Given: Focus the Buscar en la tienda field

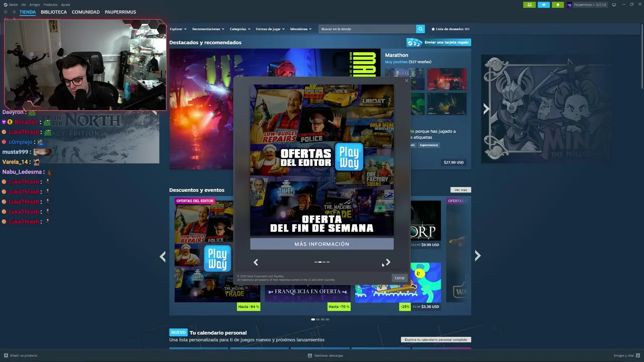Looking at the screenshot, I should (x=368, y=29).
